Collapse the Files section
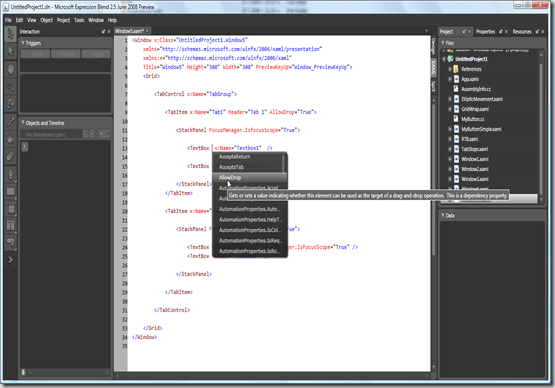Viewport: 555px width, 388px height. point(442,43)
